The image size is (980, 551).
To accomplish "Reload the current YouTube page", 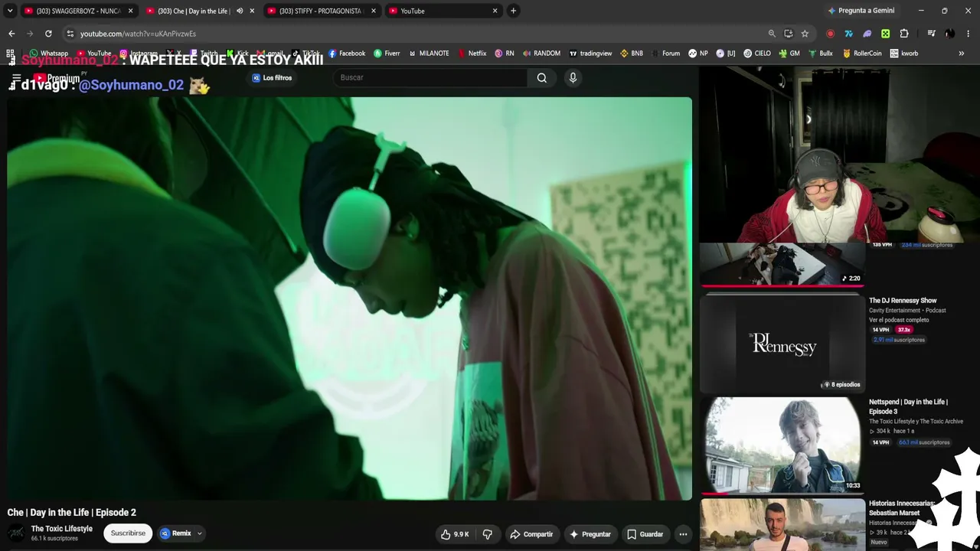I will coord(48,34).
